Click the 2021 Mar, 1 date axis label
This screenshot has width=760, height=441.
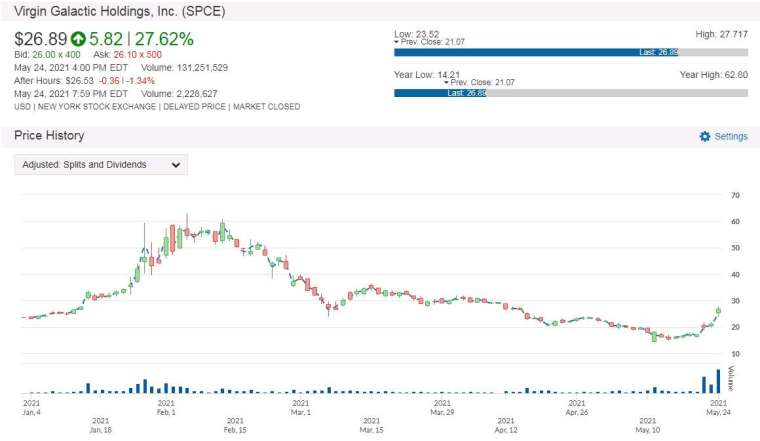[x=301, y=408]
